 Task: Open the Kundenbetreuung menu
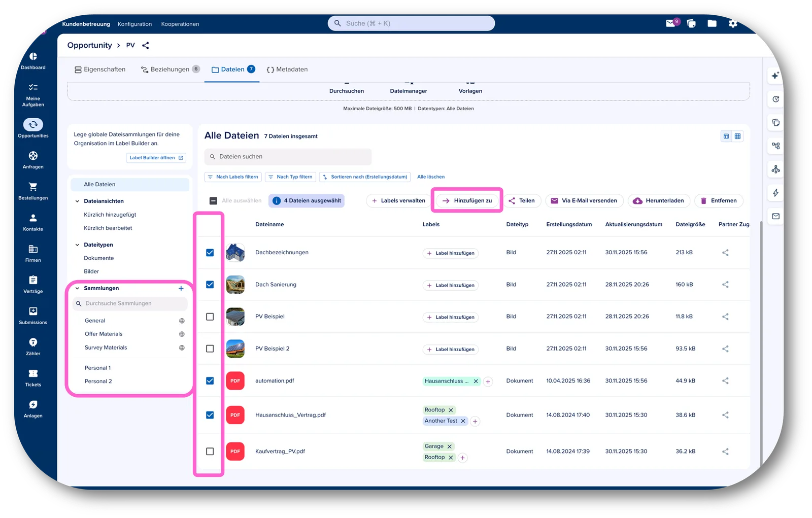pyautogui.click(x=86, y=24)
